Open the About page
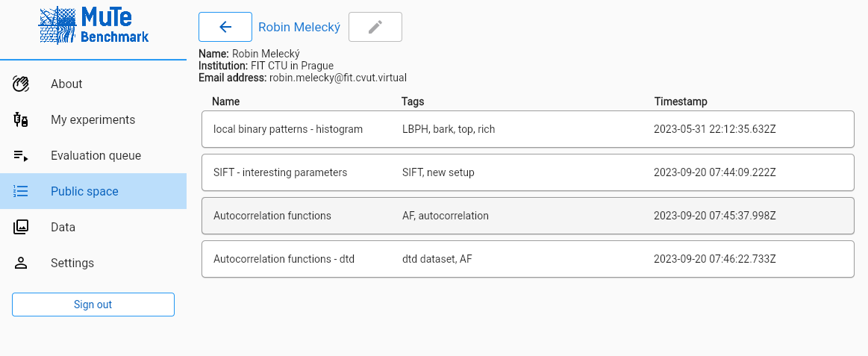 pos(66,84)
